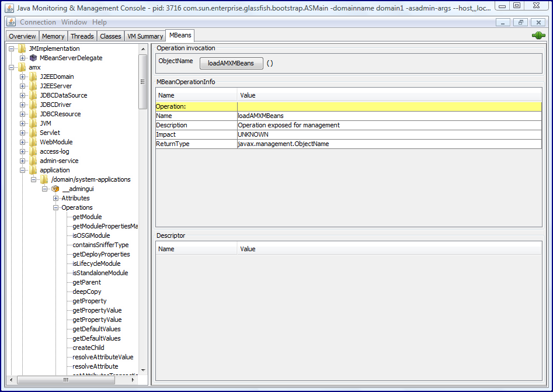Click the UNKNOWN impact value cell

click(389, 134)
